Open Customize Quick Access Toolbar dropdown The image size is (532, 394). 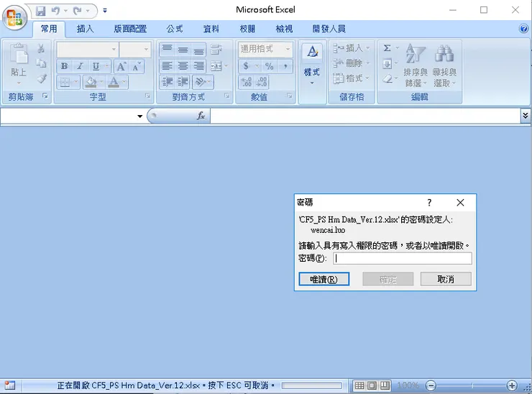click(x=105, y=11)
